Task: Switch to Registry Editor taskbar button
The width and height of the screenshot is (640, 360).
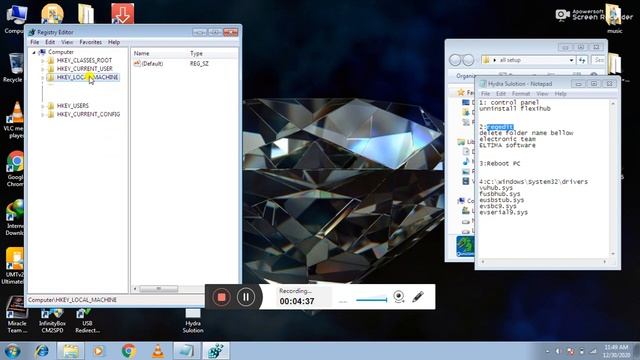Action: tap(216, 351)
